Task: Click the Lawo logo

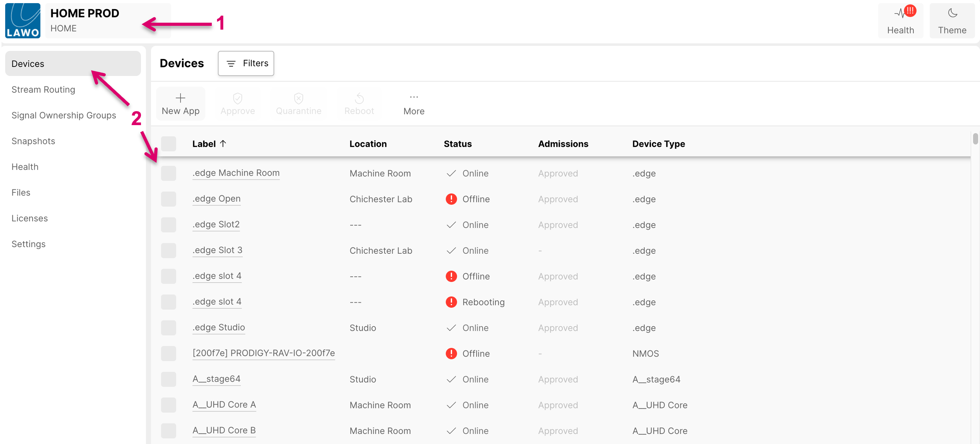Action: point(22,20)
